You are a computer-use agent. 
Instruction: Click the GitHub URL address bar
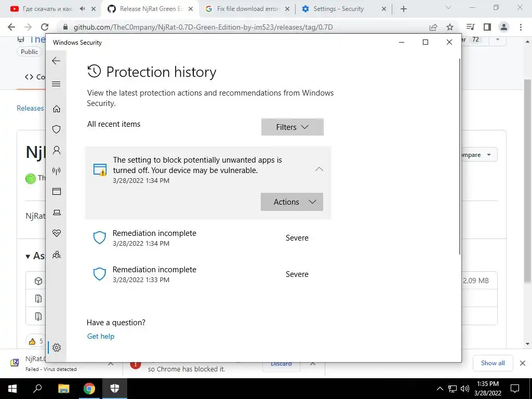coord(203,27)
